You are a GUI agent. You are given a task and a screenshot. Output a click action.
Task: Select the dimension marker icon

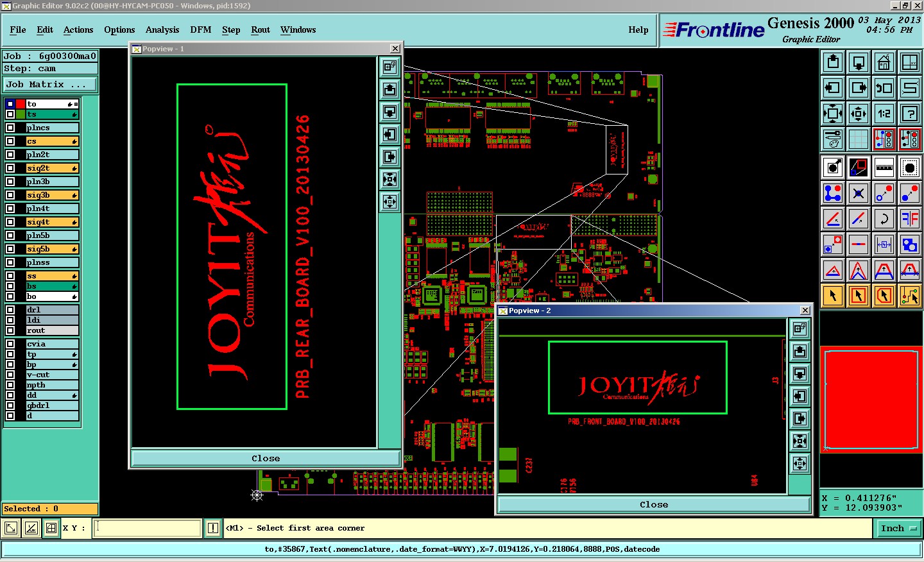tap(884, 244)
